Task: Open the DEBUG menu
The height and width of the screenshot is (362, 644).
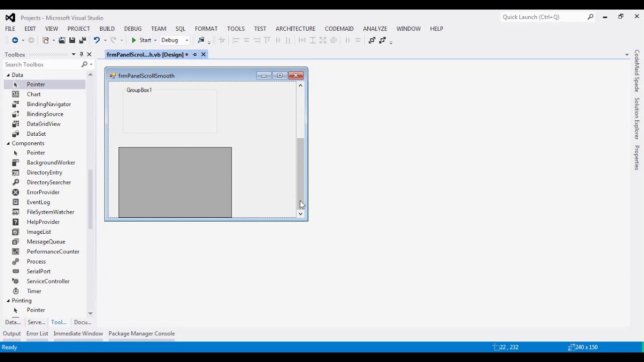Action: 133,29
